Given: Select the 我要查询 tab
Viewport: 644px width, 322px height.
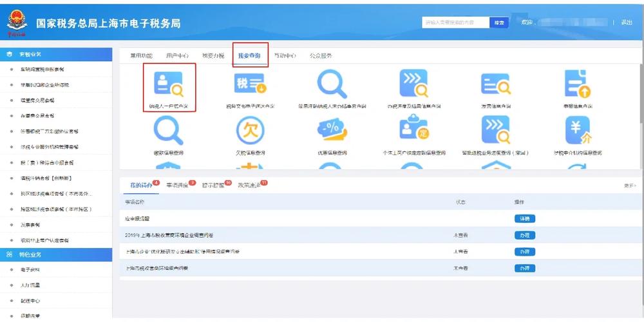Looking at the screenshot, I should click(249, 55).
